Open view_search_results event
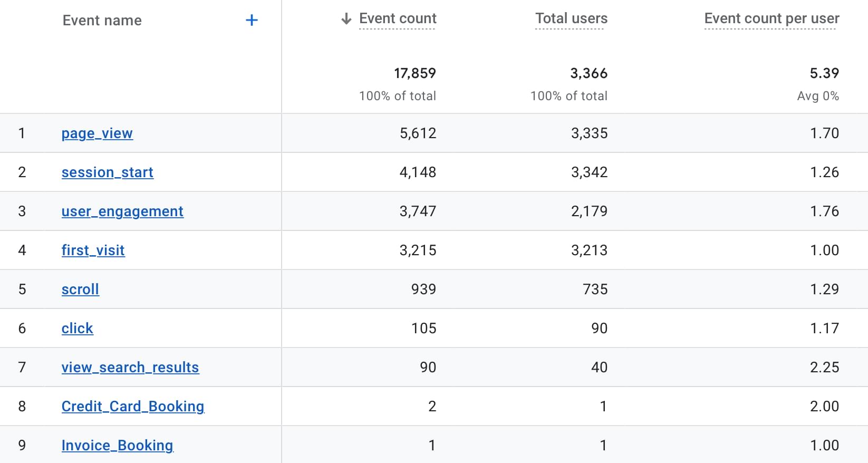Screen dimensions: 868x463 (130, 368)
